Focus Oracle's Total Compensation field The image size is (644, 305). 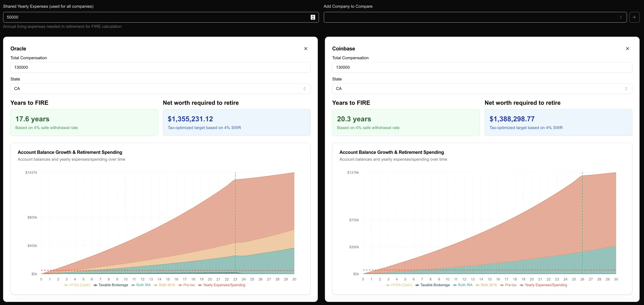(160, 67)
